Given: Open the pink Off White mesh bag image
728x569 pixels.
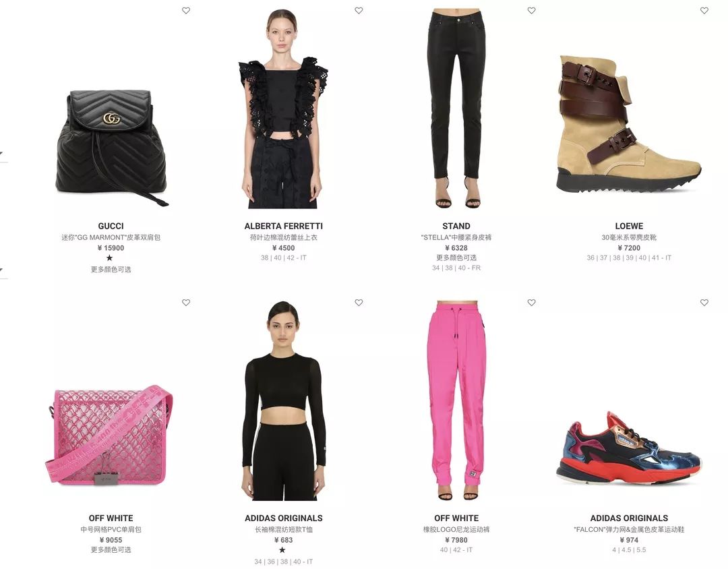Looking at the screenshot, I should point(109,436).
